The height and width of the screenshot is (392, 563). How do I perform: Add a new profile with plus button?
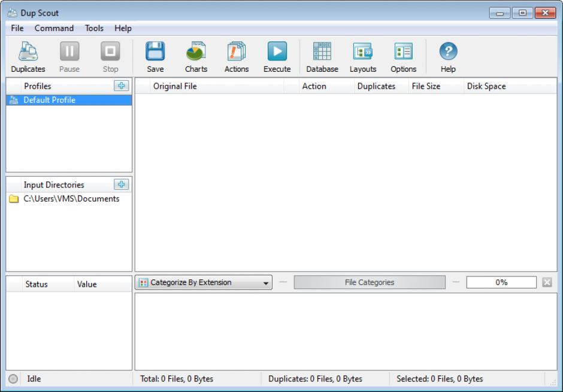(x=122, y=86)
